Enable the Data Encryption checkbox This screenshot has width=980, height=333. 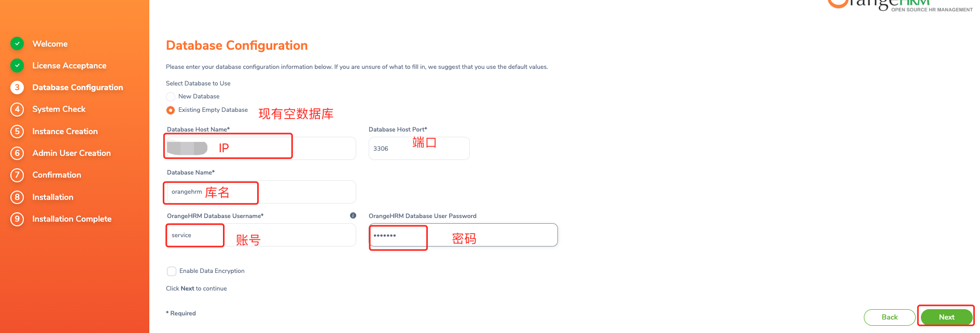pos(172,271)
